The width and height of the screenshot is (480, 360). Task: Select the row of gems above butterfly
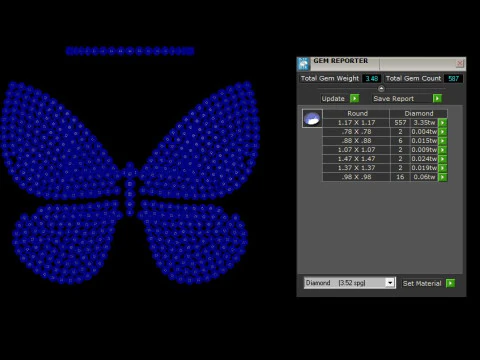point(130,51)
